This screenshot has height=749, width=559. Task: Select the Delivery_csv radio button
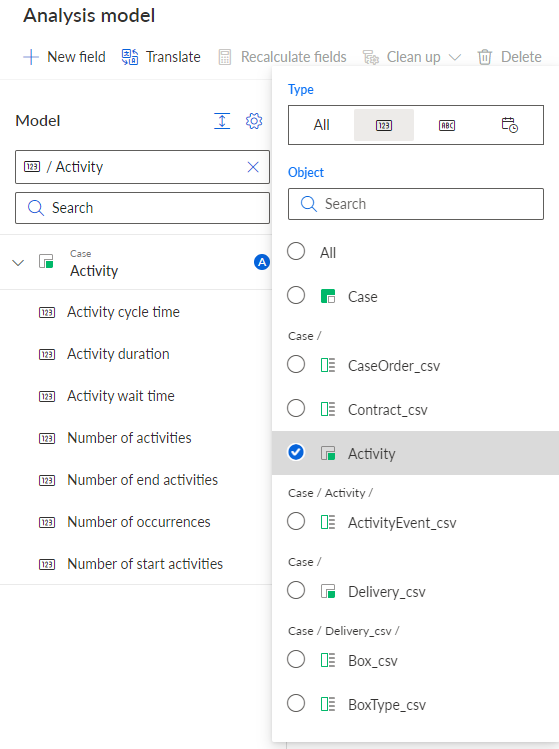coord(296,590)
